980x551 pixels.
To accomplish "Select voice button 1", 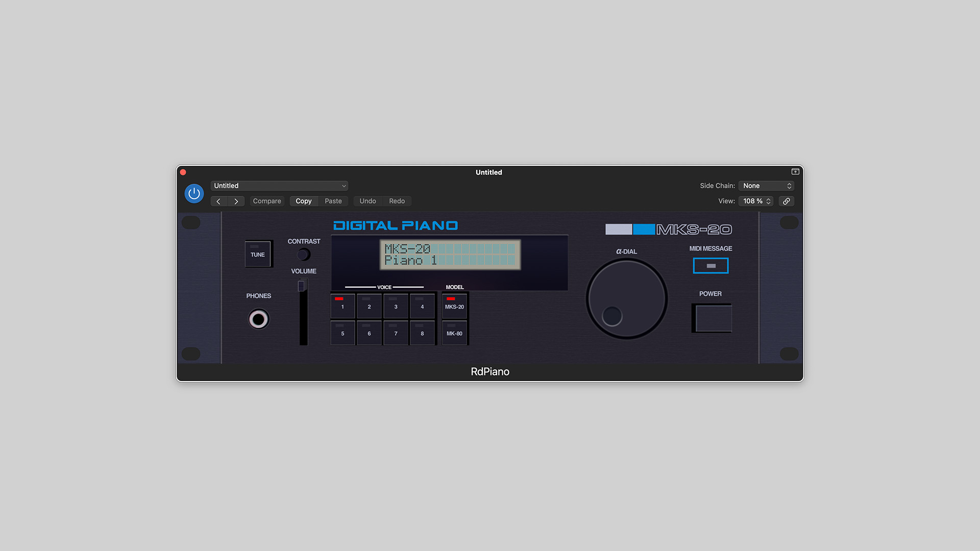I will click(342, 306).
